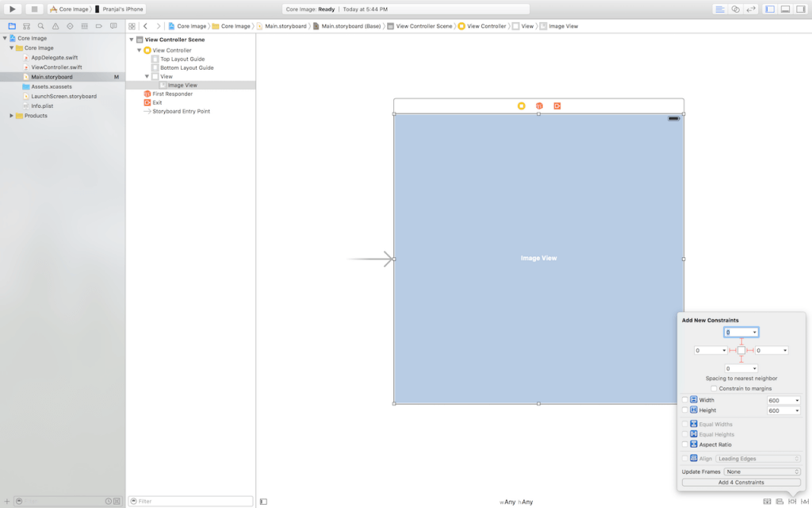This screenshot has height=508, width=812.
Task: Click the Resolve Auto Layout Issues icon
Action: coord(806,501)
